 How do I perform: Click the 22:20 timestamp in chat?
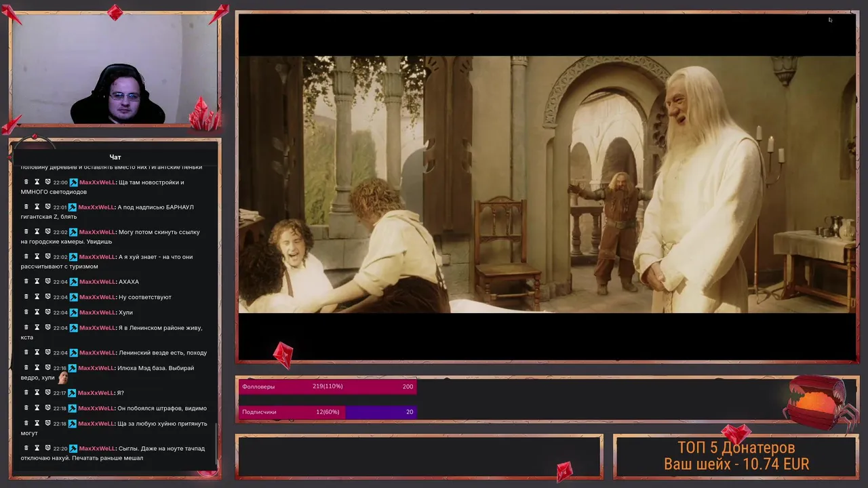click(60, 448)
